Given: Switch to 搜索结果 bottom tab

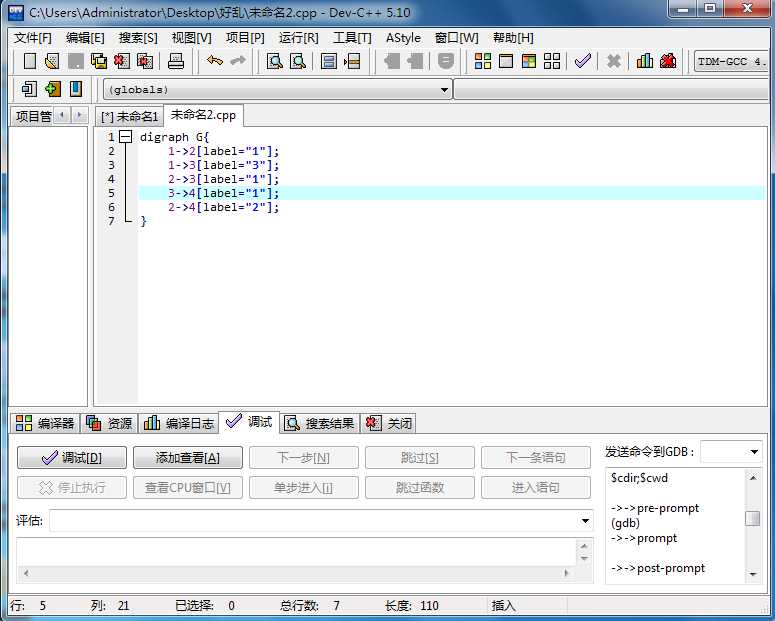Looking at the screenshot, I should click(320, 423).
